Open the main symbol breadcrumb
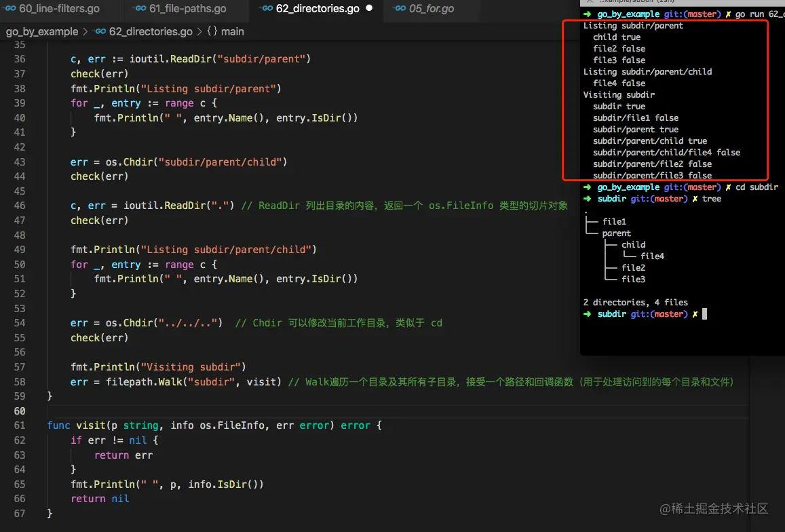Image resolution: width=785 pixels, height=532 pixels. pos(232,32)
